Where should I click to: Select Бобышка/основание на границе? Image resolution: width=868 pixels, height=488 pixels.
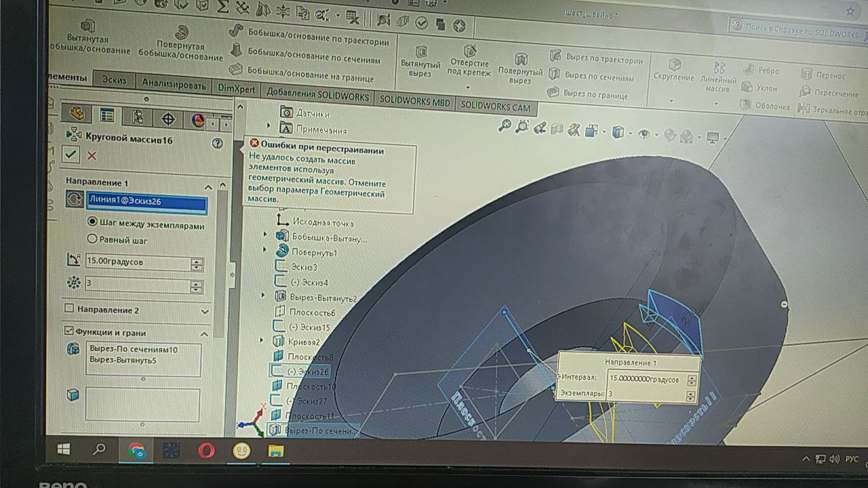[x=302, y=72]
